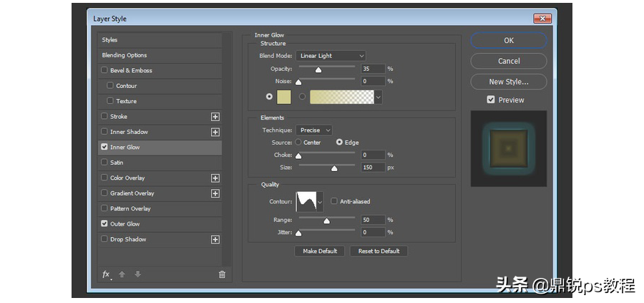The image size is (644, 303).
Task: Enable the Texture checkbox
Action: point(110,101)
